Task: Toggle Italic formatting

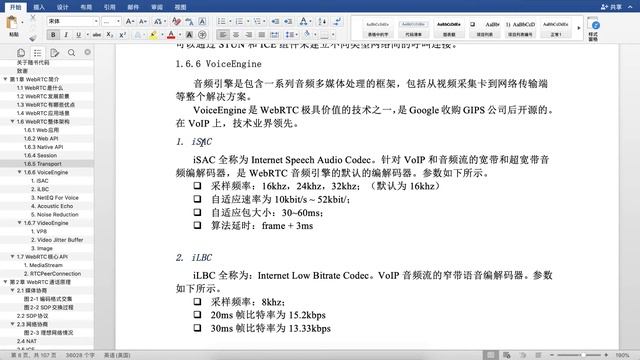Action: pyautogui.click(x=66, y=35)
